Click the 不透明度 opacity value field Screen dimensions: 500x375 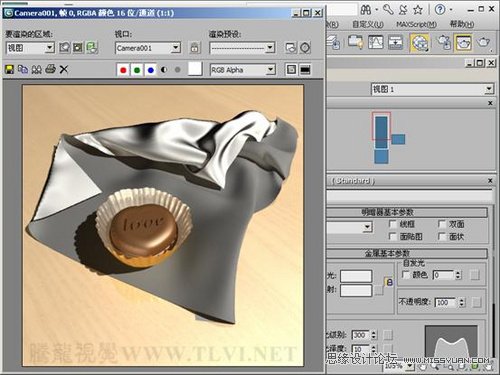pos(446,302)
